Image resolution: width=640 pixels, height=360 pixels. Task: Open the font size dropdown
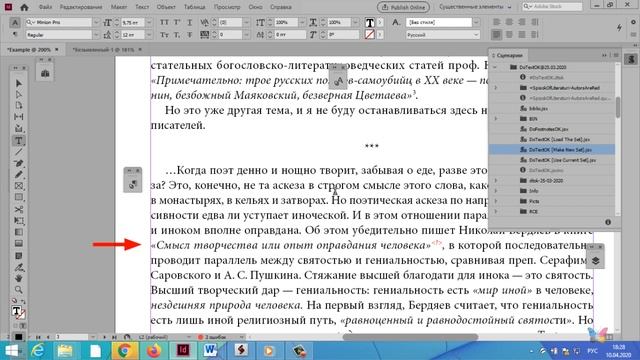(x=149, y=22)
